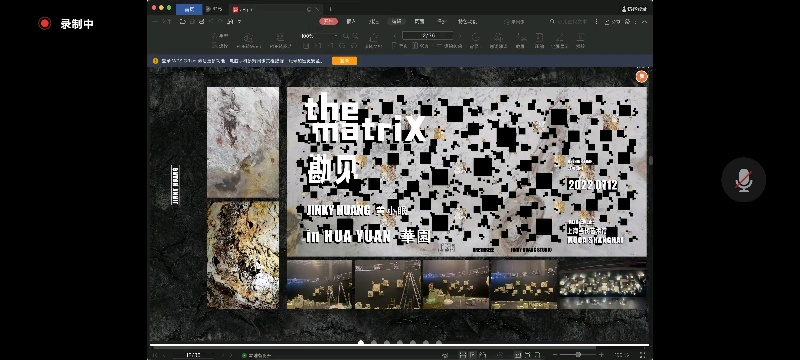
Task: Click the plus zoom-in icon in status bar
Action: [x=602, y=354]
